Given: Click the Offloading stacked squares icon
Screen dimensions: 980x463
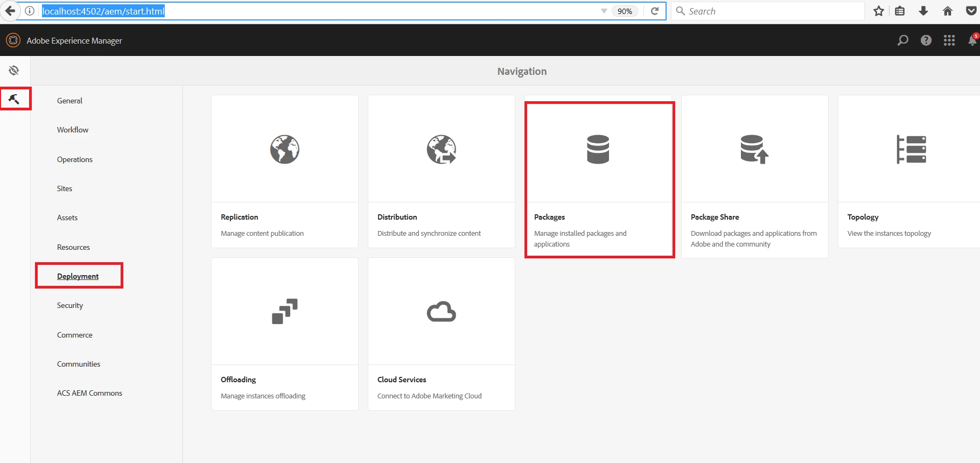Looking at the screenshot, I should [285, 311].
